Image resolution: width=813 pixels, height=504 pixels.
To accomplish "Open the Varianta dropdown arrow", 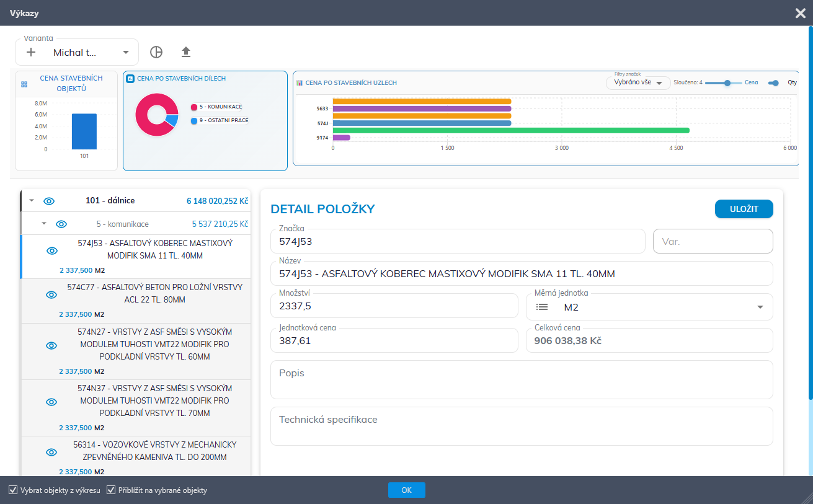I will [x=126, y=53].
